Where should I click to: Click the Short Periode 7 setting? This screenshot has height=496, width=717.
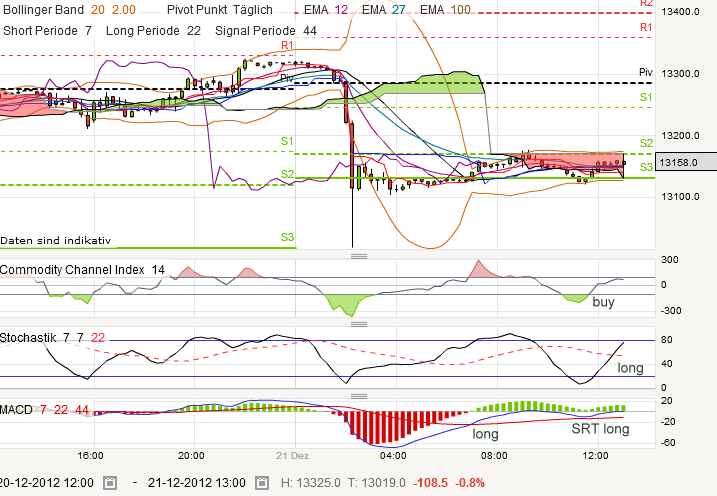point(47,31)
